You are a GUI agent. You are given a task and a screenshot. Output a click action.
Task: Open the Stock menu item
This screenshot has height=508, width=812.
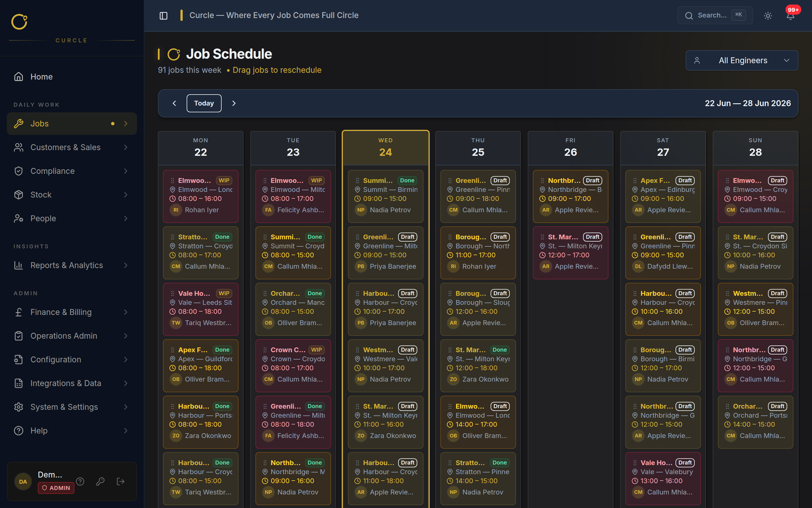(x=72, y=194)
